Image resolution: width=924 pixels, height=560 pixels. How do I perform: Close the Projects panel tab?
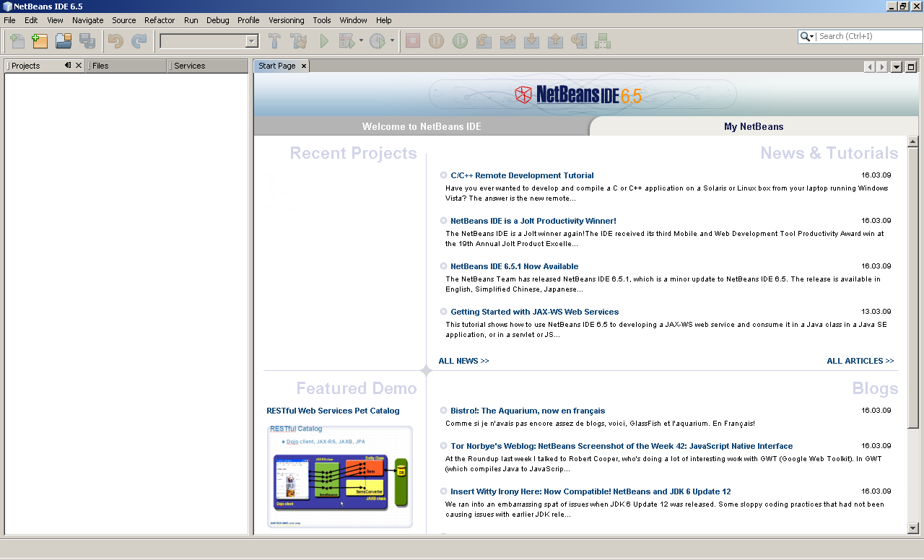click(x=79, y=65)
